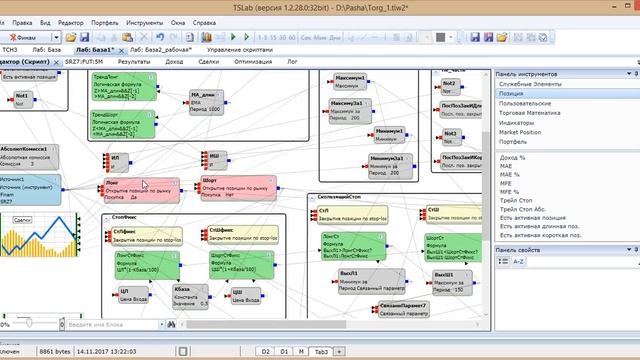
Task: Switch to the Лаб: База tab
Action: (x=47, y=50)
